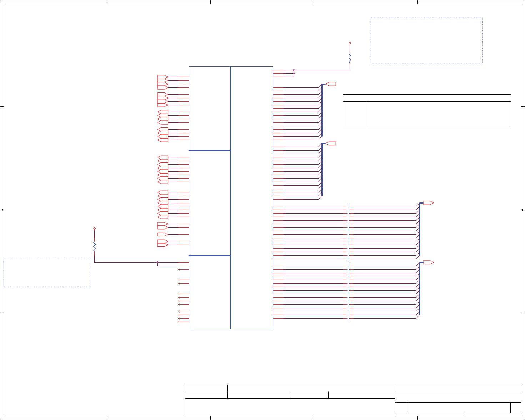Viewport: 525px width, 420px height.
Task: Select the power terminal circle above the left resistor
Action: [x=94, y=228]
